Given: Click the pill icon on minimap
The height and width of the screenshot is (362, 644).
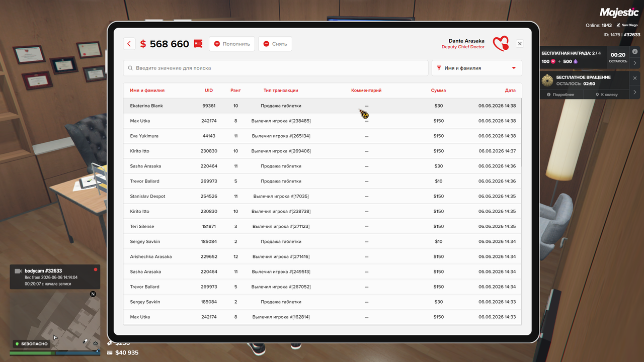Looking at the screenshot, I should [86, 341].
